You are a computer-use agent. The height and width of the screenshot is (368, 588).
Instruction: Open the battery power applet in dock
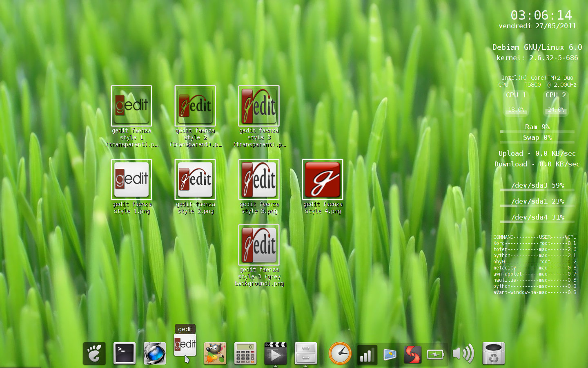click(435, 354)
